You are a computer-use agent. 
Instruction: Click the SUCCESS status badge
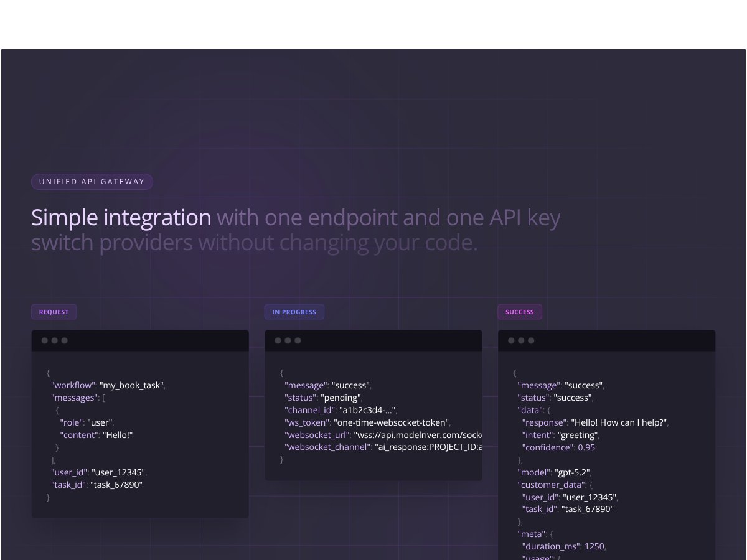pos(520,312)
